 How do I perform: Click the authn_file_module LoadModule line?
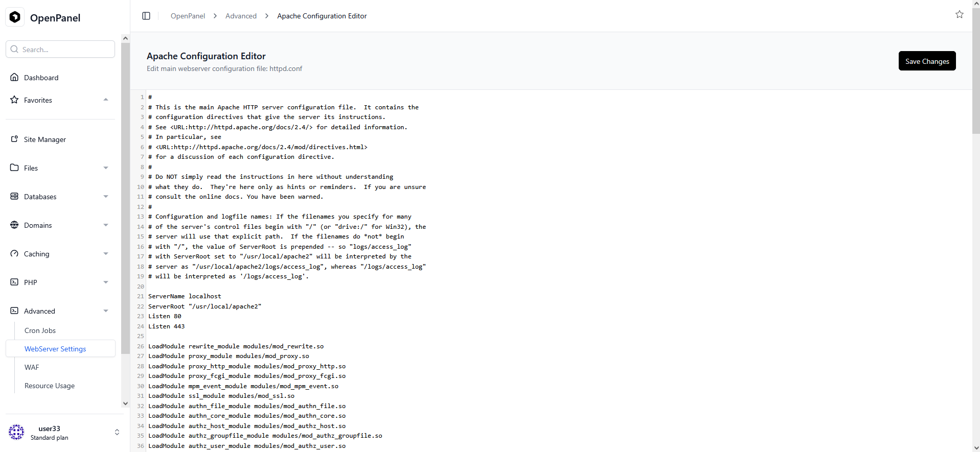coord(247,406)
